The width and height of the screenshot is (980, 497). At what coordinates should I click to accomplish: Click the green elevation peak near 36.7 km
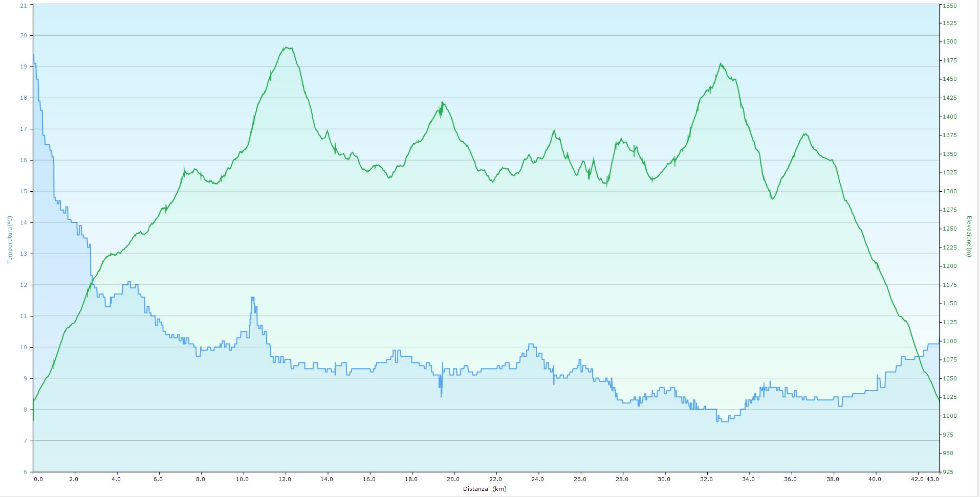(805, 134)
